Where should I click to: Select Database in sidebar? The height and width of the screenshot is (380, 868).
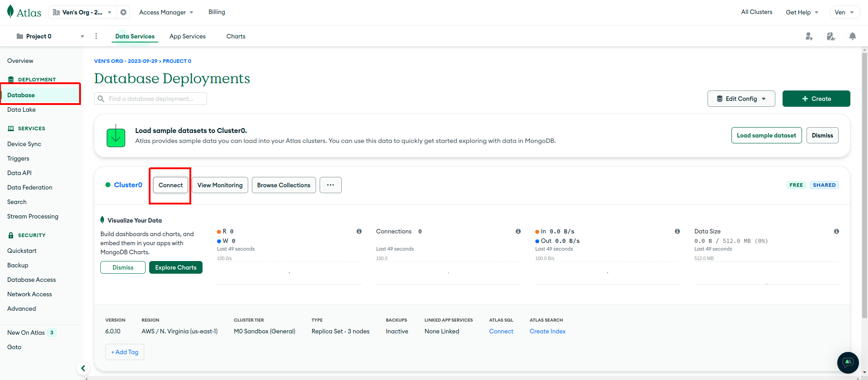point(41,95)
